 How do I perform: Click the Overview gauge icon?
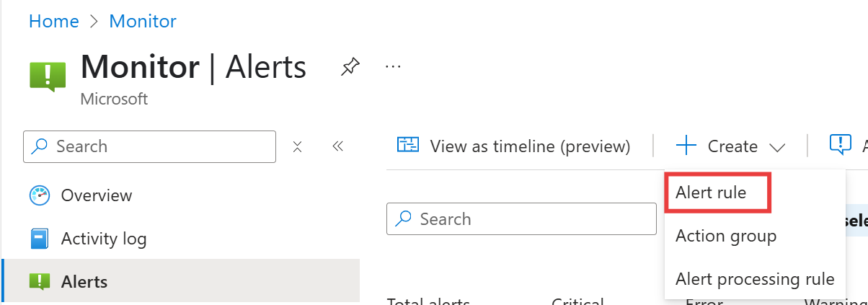[39, 195]
